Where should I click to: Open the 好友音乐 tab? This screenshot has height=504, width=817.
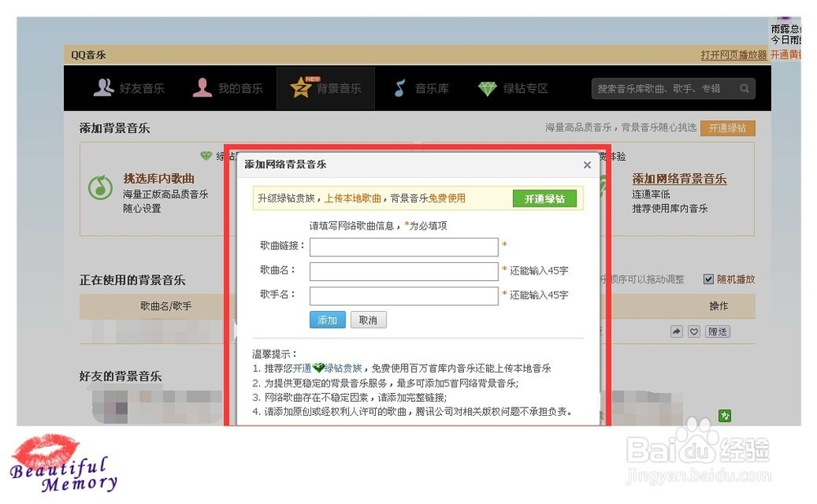click(129, 88)
